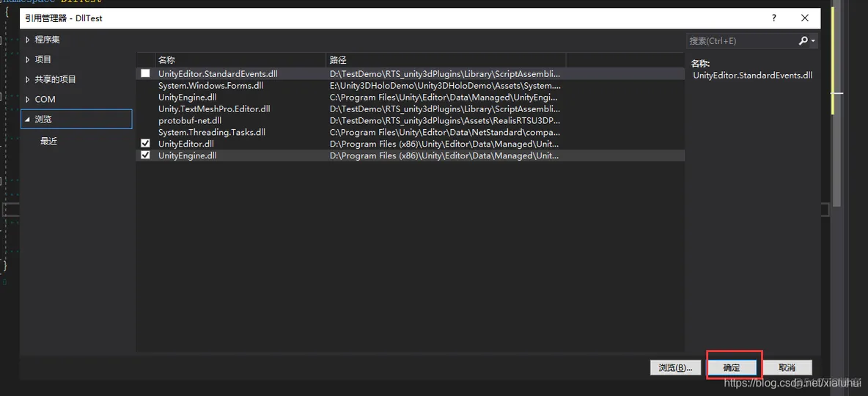Viewport: 868px width, 396px height.
Task: Focus the 搜索(Ctrl+E) search field
Action: pyautogui.click(x=742, y=41)
